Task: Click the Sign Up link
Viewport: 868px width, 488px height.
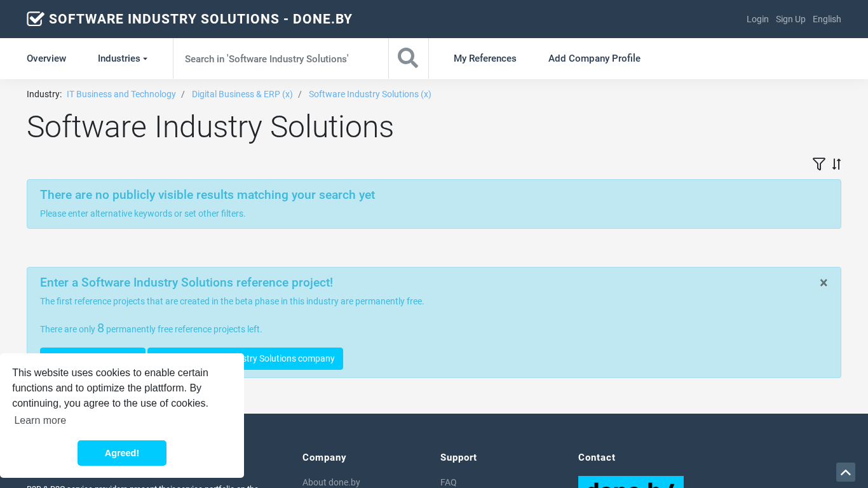Action: (x=790, y=19)
